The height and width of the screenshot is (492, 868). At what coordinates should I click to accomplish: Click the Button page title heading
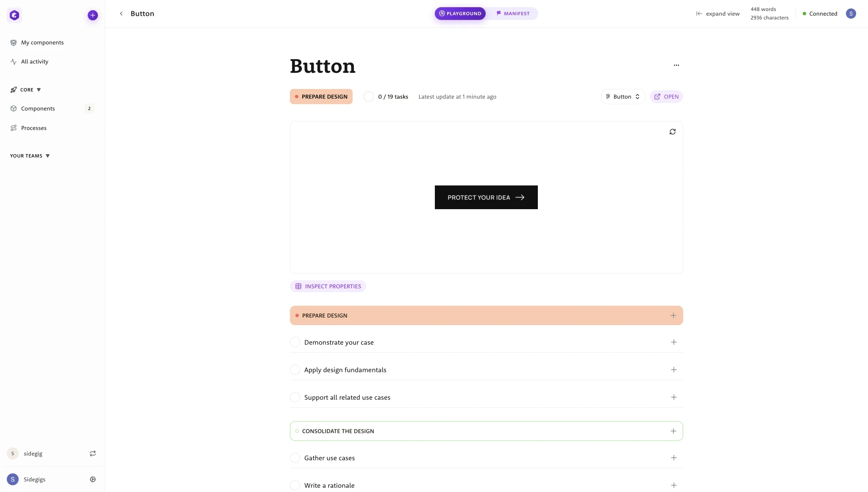click(x=323, y=66)
